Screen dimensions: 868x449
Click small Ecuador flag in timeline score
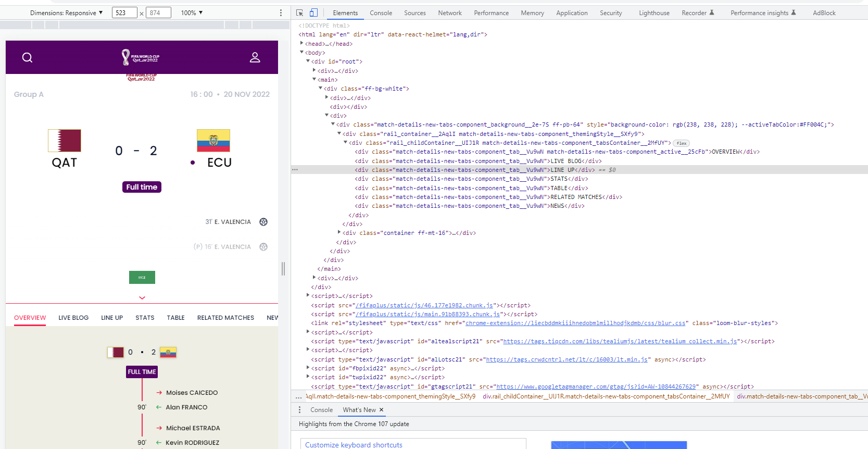coord(168,352)
